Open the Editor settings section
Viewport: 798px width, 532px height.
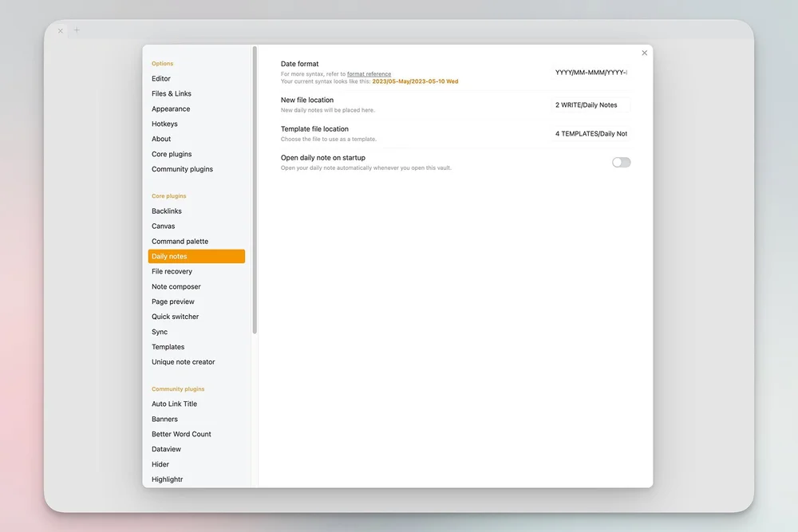click(160, 78)
